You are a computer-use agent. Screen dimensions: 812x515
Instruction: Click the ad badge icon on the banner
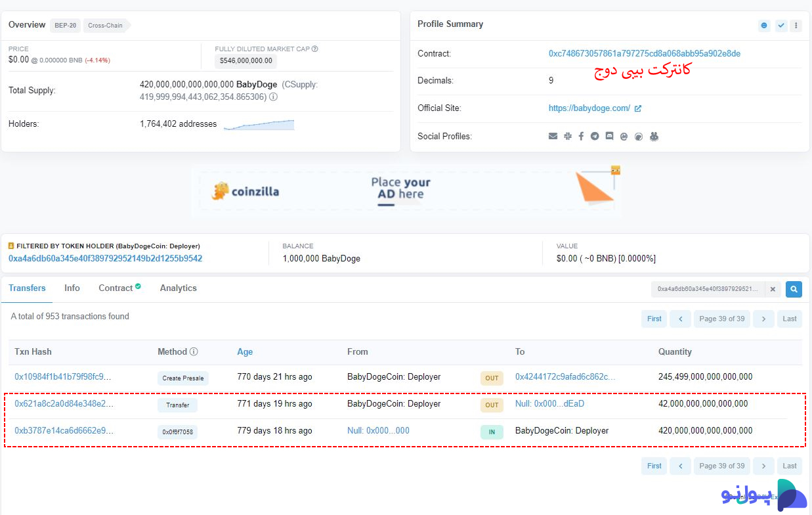coord(615,171)
